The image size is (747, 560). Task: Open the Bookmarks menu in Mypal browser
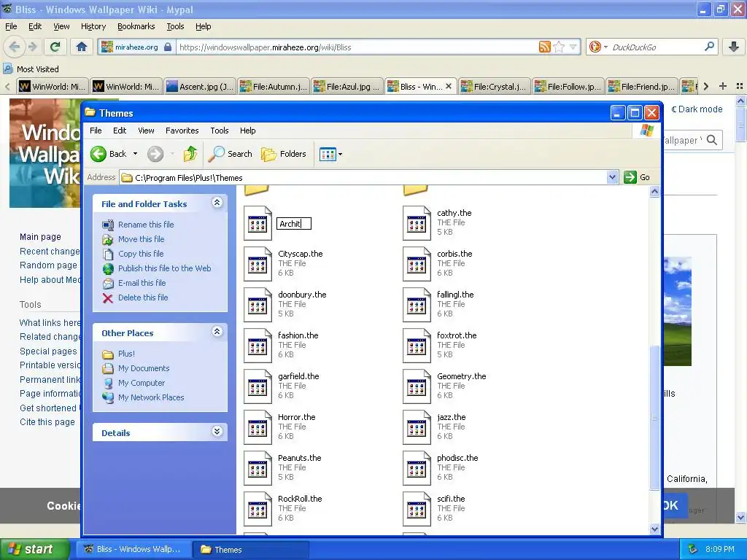136,26
